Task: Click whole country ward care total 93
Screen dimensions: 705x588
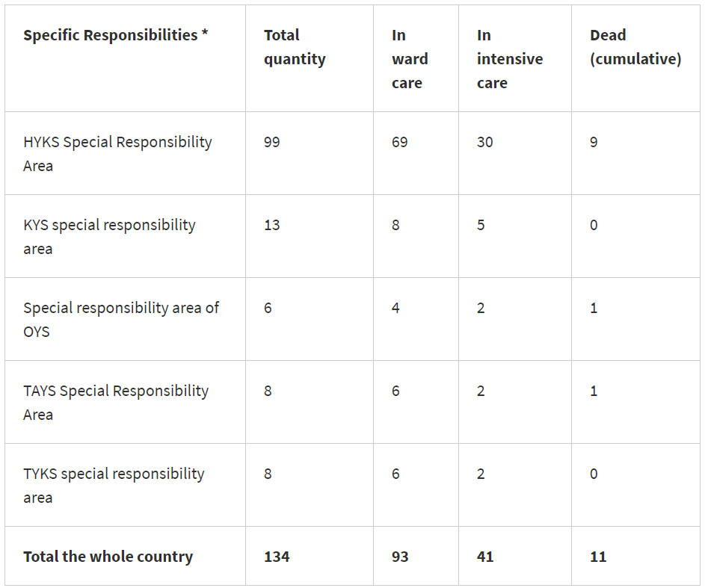Action: click(400, 557)
